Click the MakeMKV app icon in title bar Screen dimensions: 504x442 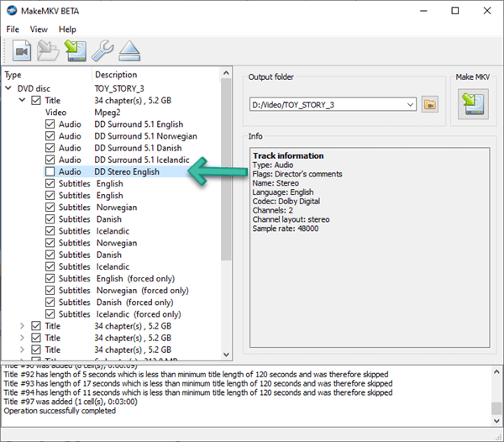[12, 11]
